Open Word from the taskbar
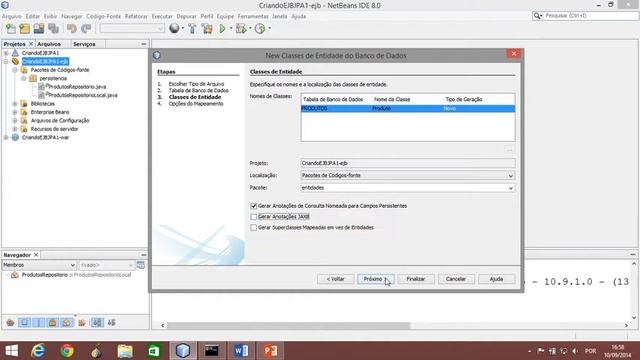 pyautogui.click(x=241, y=351)
